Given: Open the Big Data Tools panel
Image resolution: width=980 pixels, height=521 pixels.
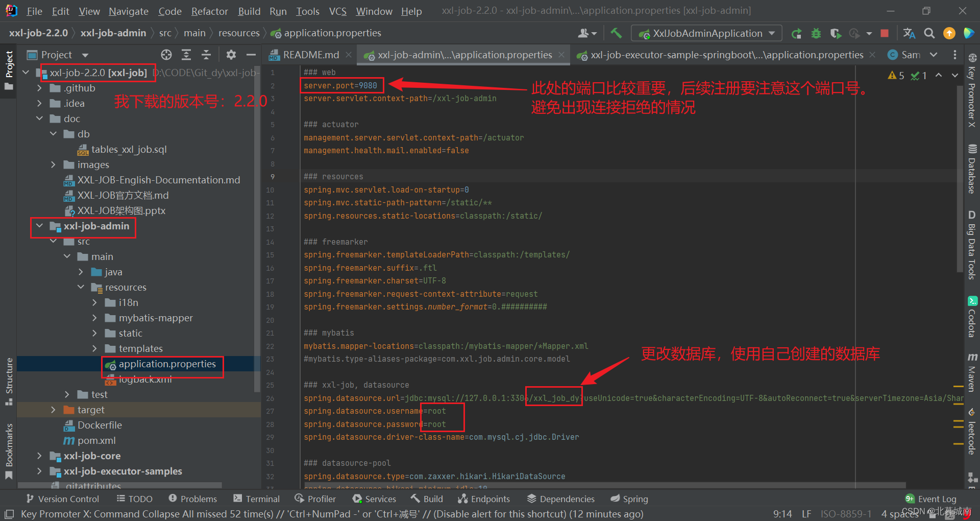Looking at the screenshot, I should tap(972, 244).
